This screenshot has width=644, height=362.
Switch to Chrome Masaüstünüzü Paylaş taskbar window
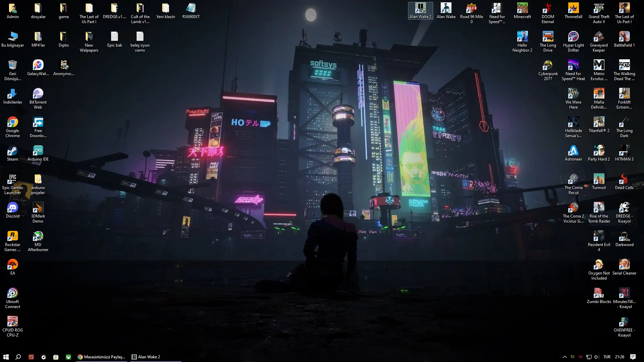(101, 357)
